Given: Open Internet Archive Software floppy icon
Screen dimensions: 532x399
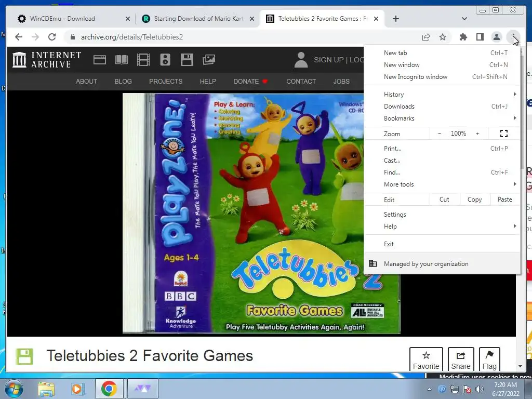Looking at the screenshot, I should point(187,60).
